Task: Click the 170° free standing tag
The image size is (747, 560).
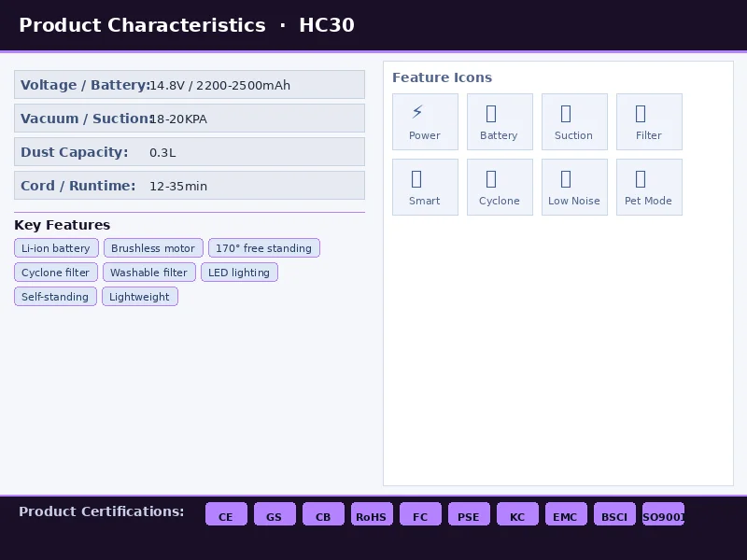Action: tap(264, 248)
